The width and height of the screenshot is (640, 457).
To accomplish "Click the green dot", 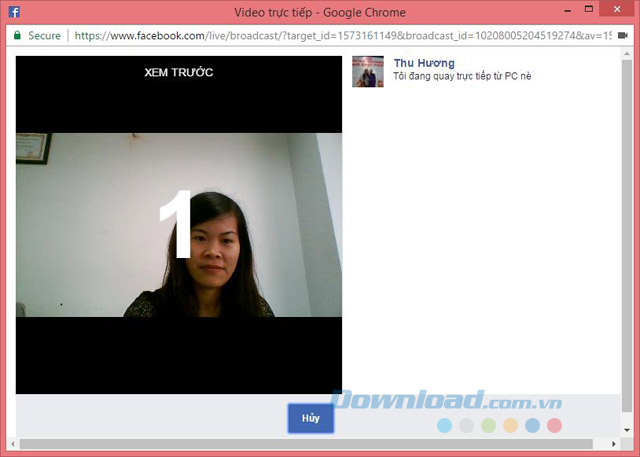I will tap(488, 426).
